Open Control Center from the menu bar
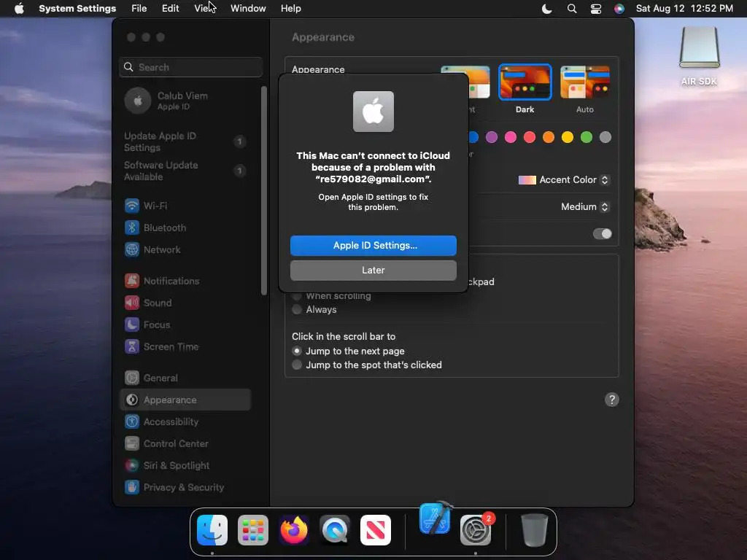Screen dimensions: 747x560 click(x=595, y=9)
